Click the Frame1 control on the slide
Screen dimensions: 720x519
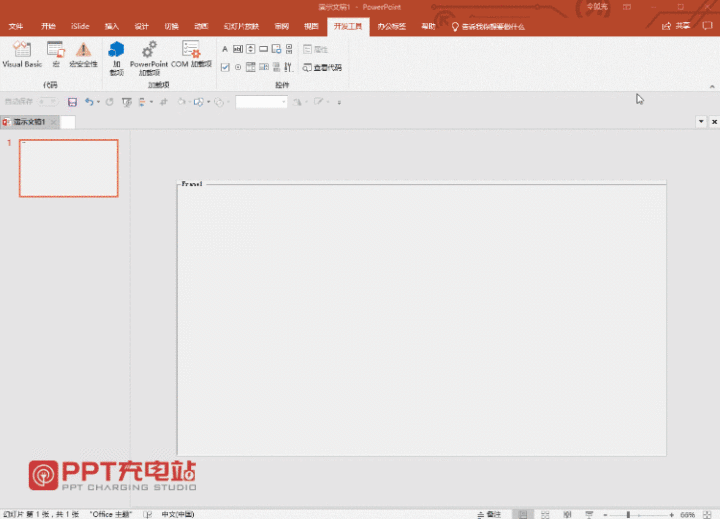pyautogui.click(x=422, y=318)
